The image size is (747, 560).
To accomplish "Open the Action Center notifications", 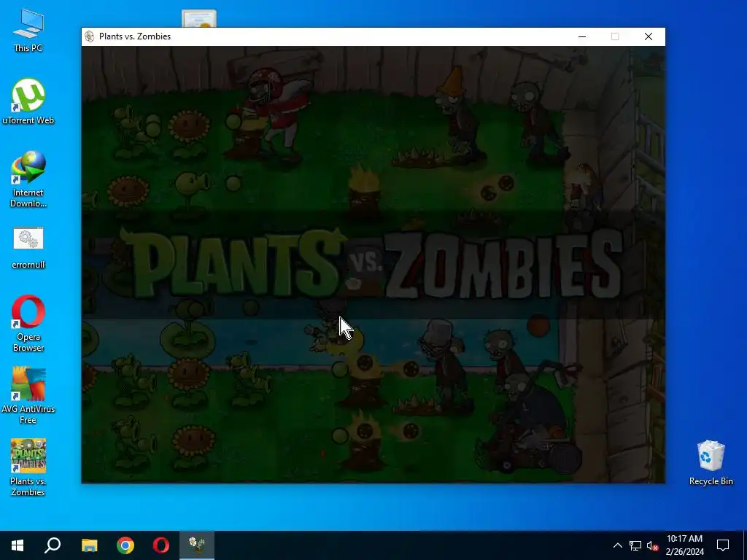I will pyautogui.click(x=723, y=545).
